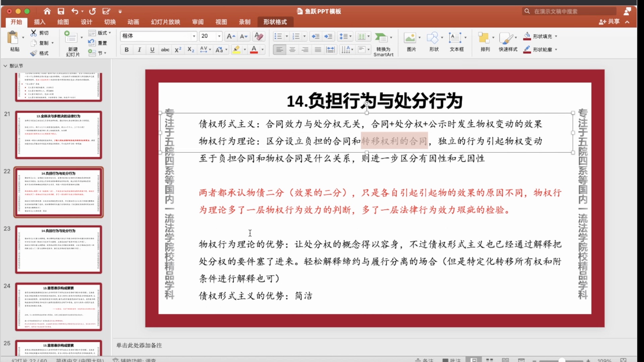
Task: Click the search presentation field
Action: click(569, 11)
